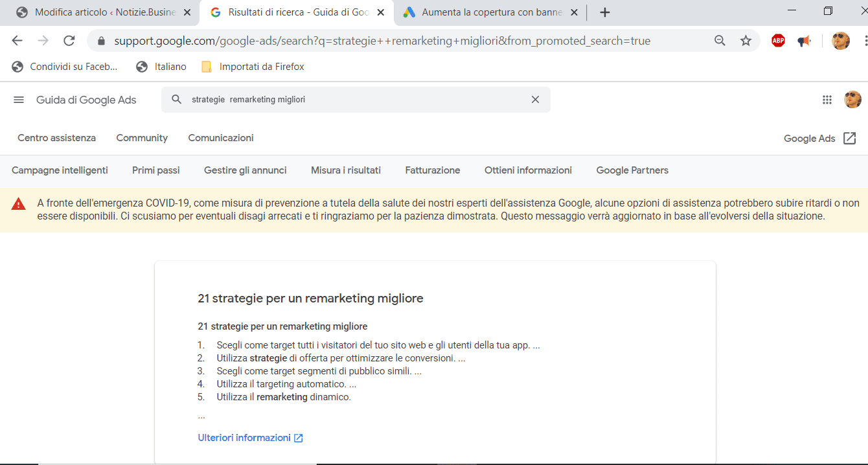The height and width of the screenshot is (465, 868).
Task: Click the zoom magnifier in address bar
Action: [x=720, y=41]
